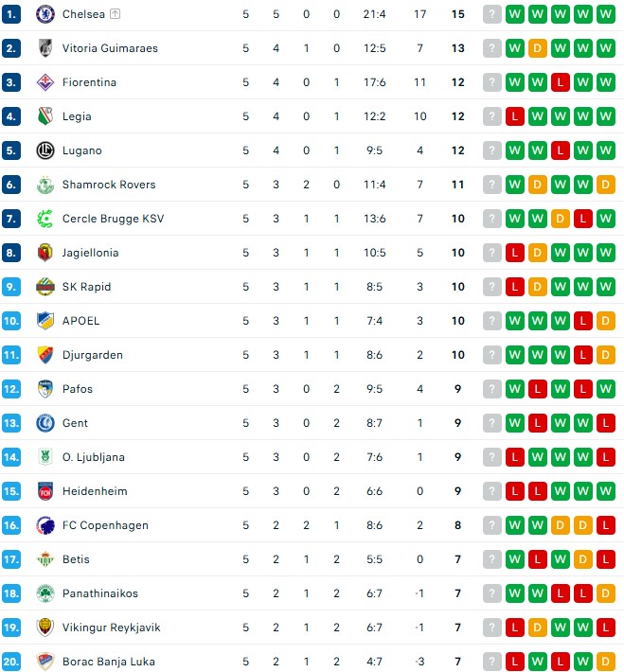624x672 pixels.
Task: Click Chelsea's upcoming match question mark badge
Action: 492,14
